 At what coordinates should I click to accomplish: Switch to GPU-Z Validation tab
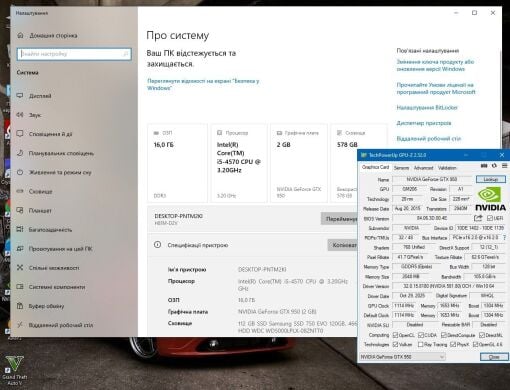click(x=447, y=168)
